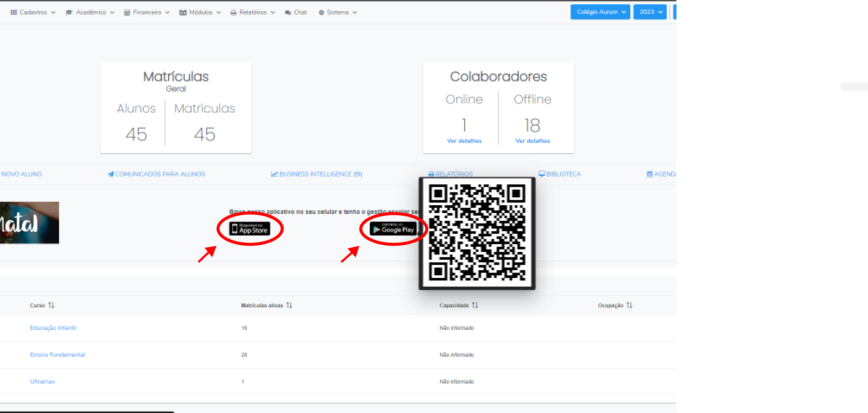Click the App Store download badge

coord(250,229)
